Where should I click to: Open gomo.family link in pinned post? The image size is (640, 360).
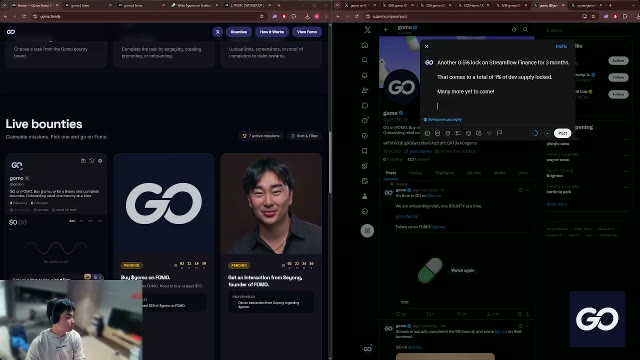pos(407,216)
